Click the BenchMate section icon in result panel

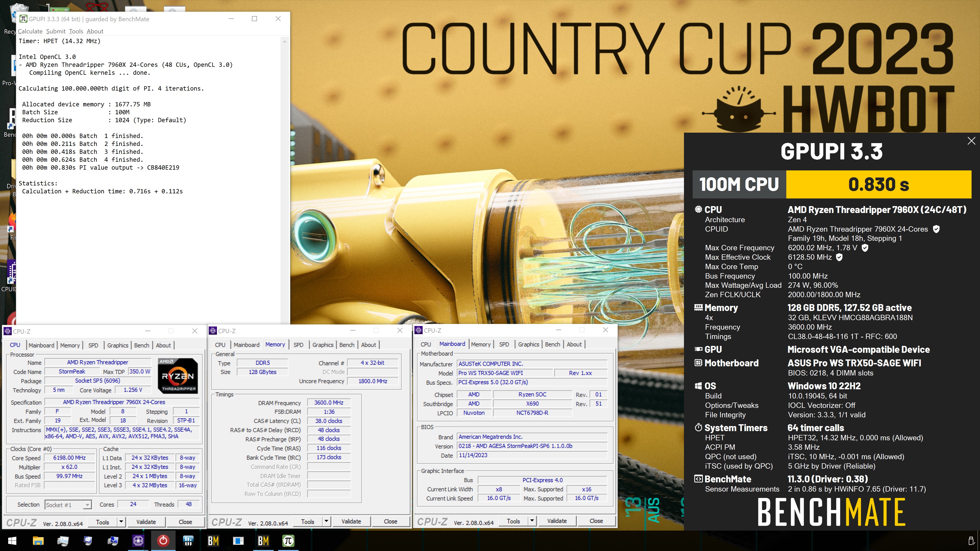[x=699, y=479]
